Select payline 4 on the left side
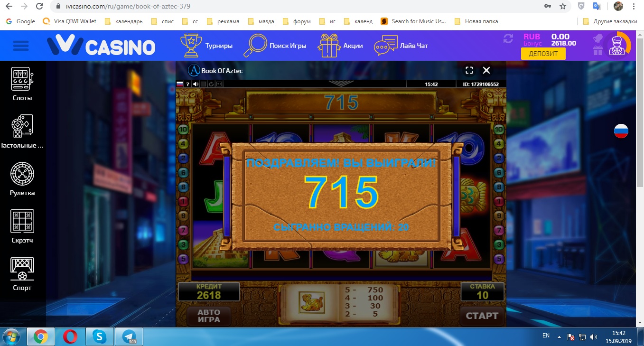Image resolution: width=644 pixels, height=346 pixels. coord(183,144)
